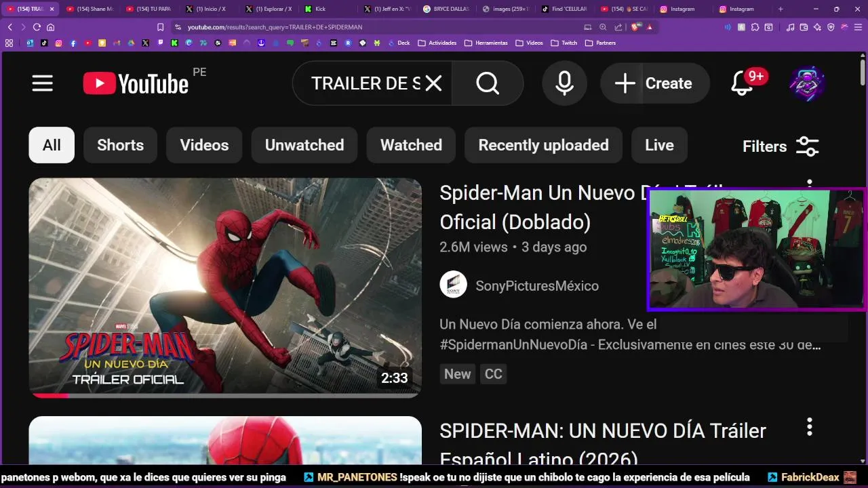Open the account avatar menu
The image size is (868, 488).
click(807, 83)
